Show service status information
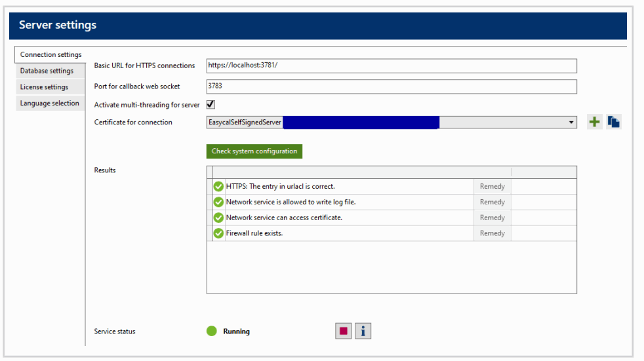 (x=363, y=331)
